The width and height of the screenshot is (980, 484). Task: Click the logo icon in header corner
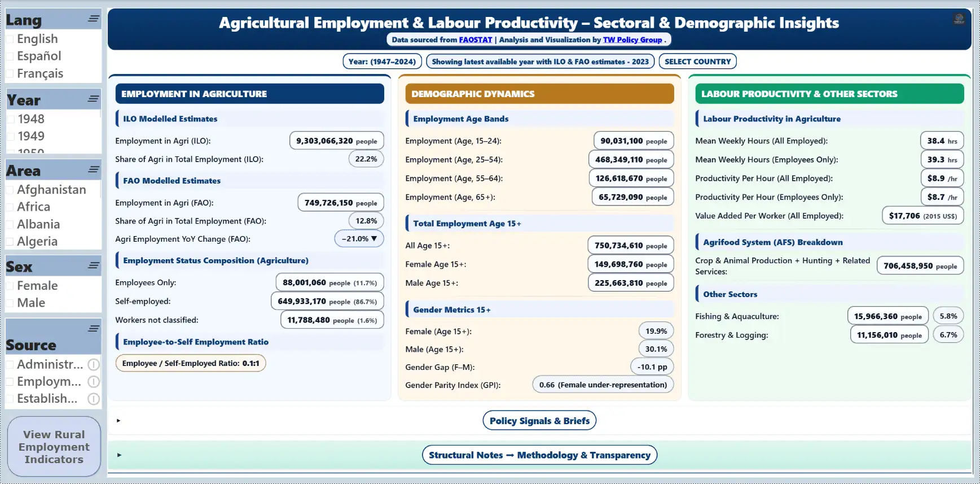[x=959, y=19]
